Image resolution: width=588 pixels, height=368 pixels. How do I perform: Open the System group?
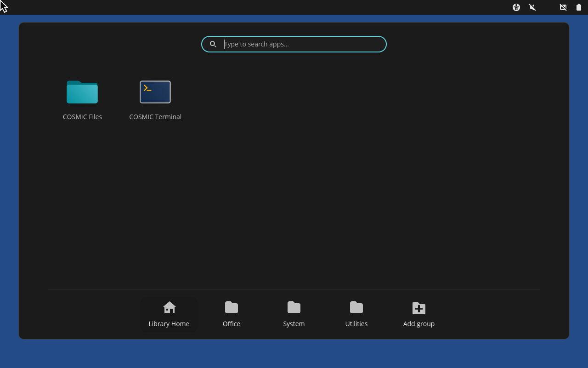[294, 315]
